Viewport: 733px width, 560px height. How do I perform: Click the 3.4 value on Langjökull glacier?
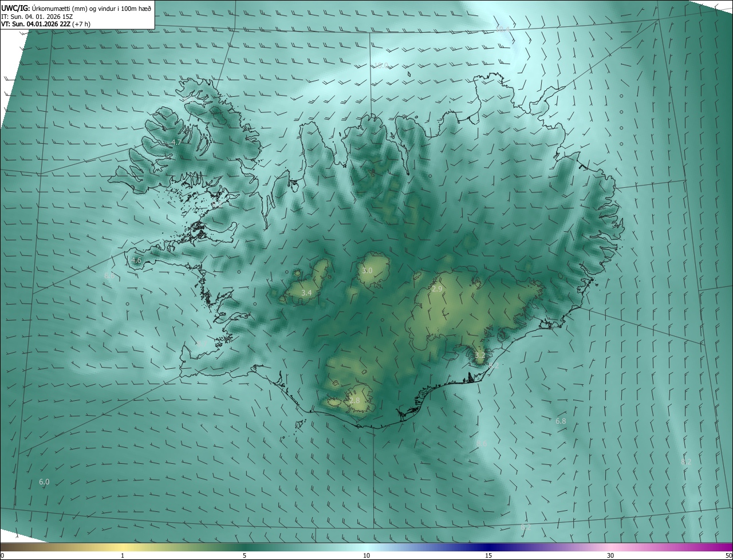[306, 293]
